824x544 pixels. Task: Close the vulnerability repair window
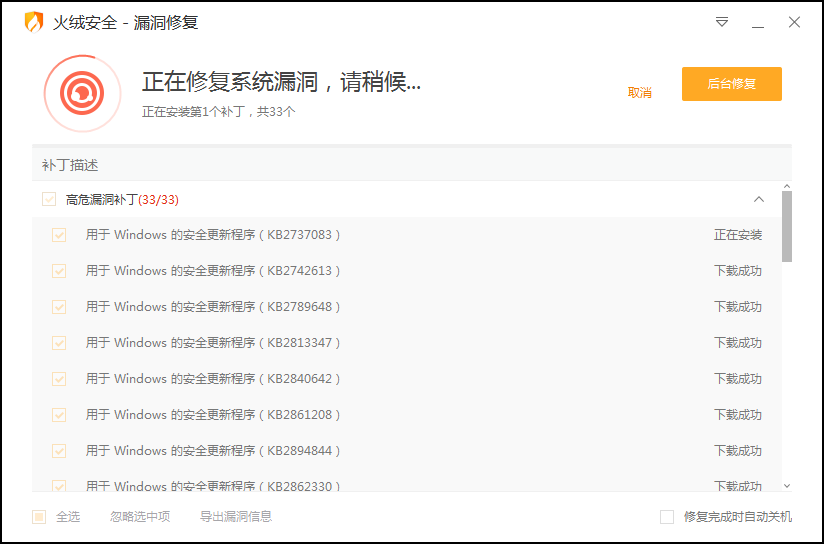click(794, 22)
